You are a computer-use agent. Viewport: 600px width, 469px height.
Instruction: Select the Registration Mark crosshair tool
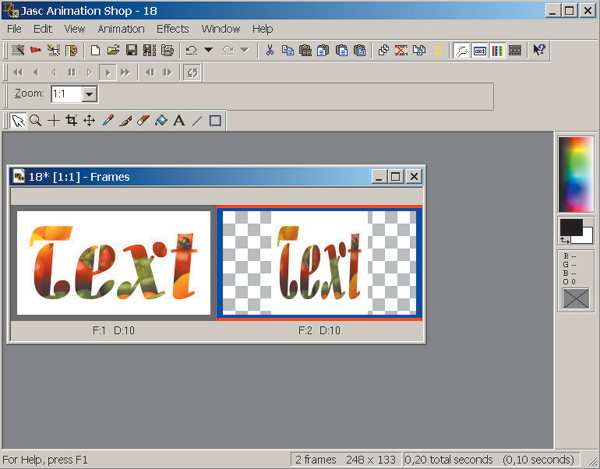(54, 121)
